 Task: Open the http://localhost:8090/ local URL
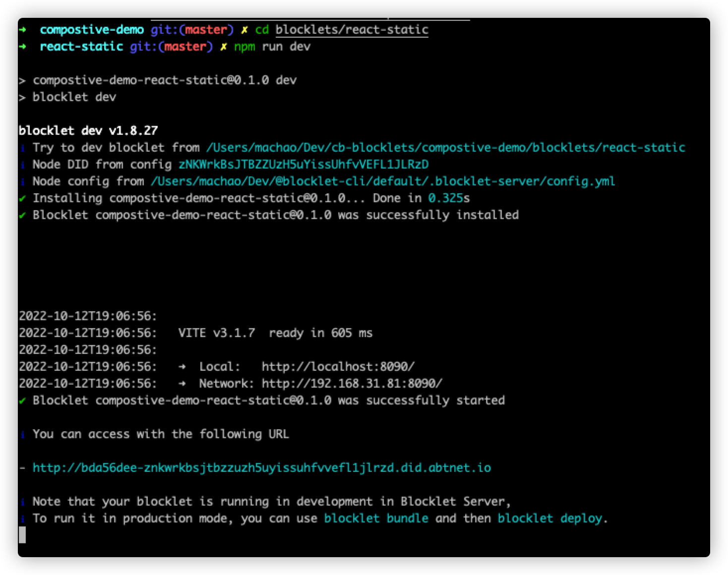pos(338,367)
